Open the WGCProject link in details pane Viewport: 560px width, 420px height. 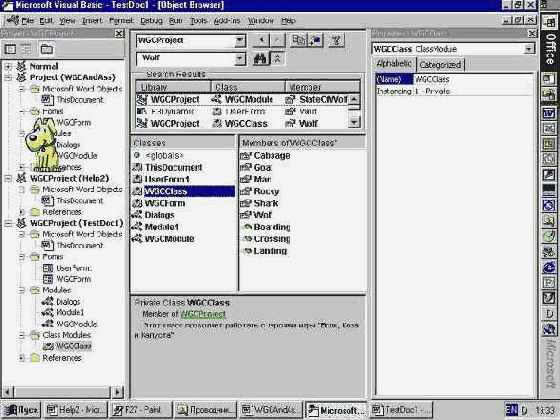click(203, 314)
